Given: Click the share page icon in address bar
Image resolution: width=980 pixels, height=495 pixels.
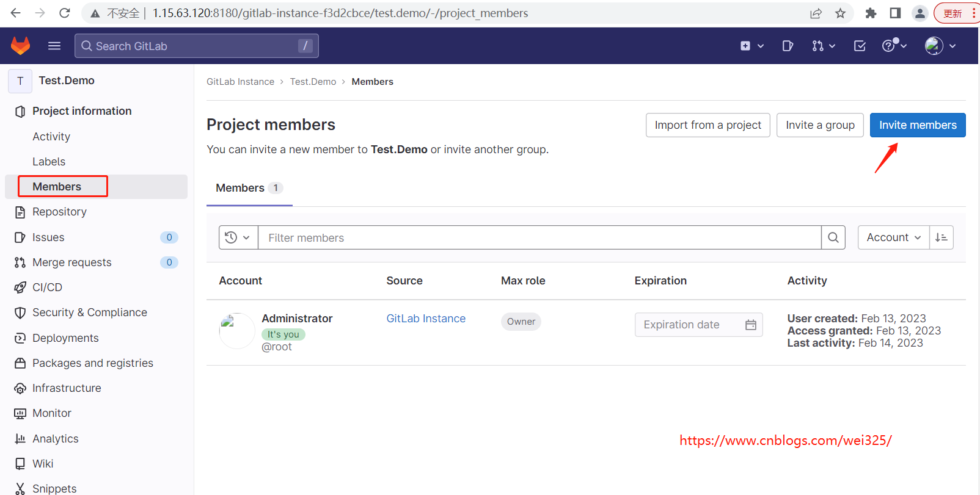Looking at the screenshot, I should (x=816, y=13).
